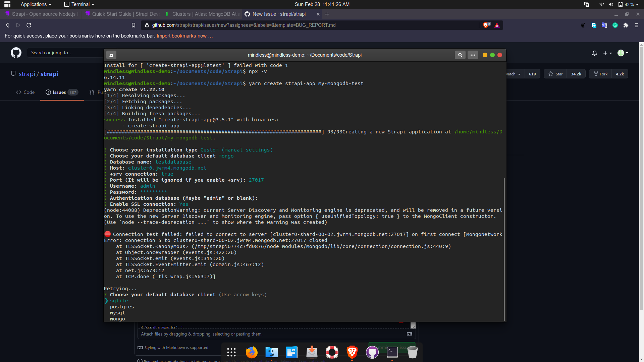The height and width of the screenshot is (362, 644).
Task: Click the Fork button
Action: pos(600,74)
